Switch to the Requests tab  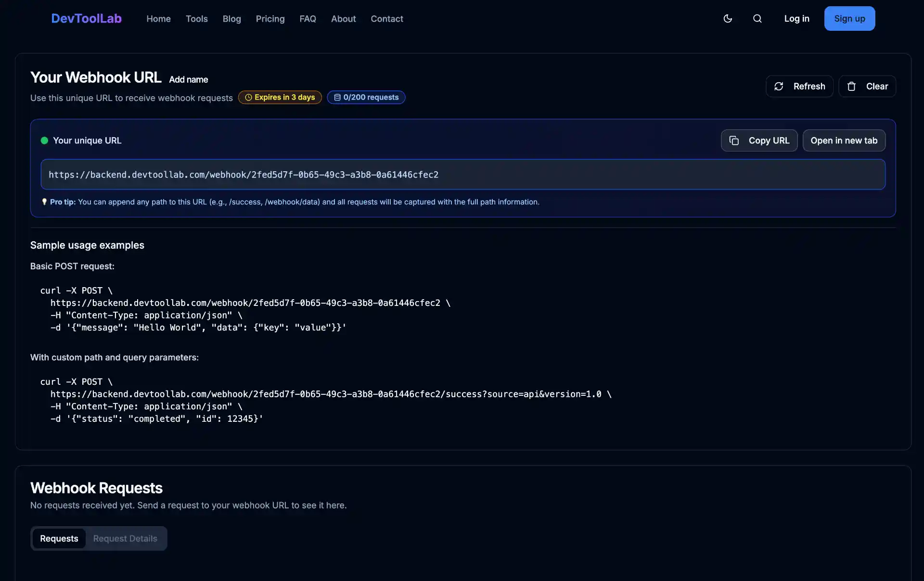[x=59, y=538]
